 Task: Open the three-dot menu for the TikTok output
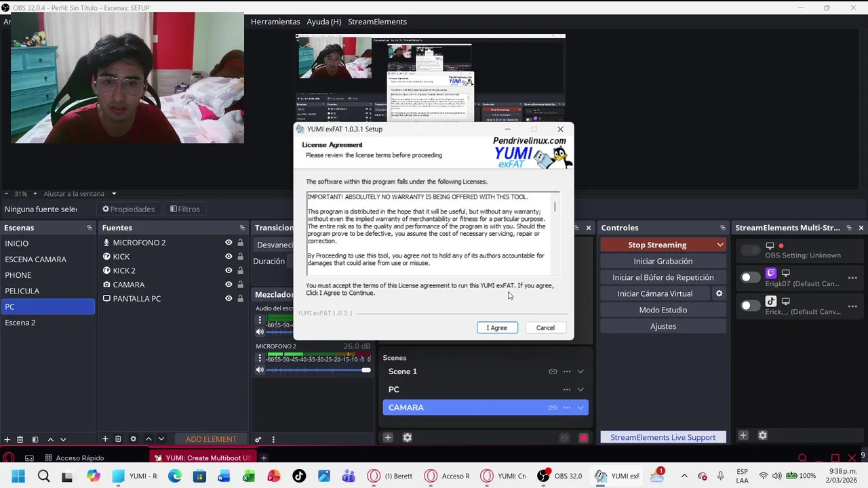(x=852, y=306)
